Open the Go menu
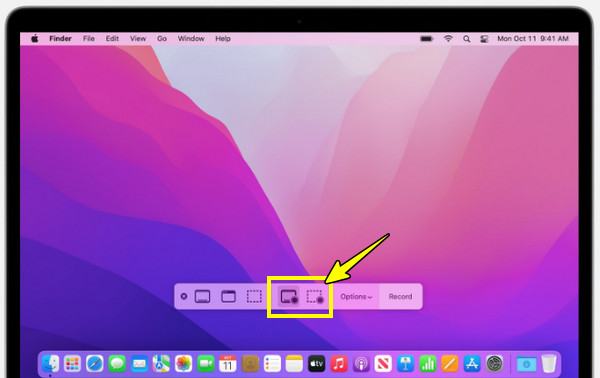 162,39
